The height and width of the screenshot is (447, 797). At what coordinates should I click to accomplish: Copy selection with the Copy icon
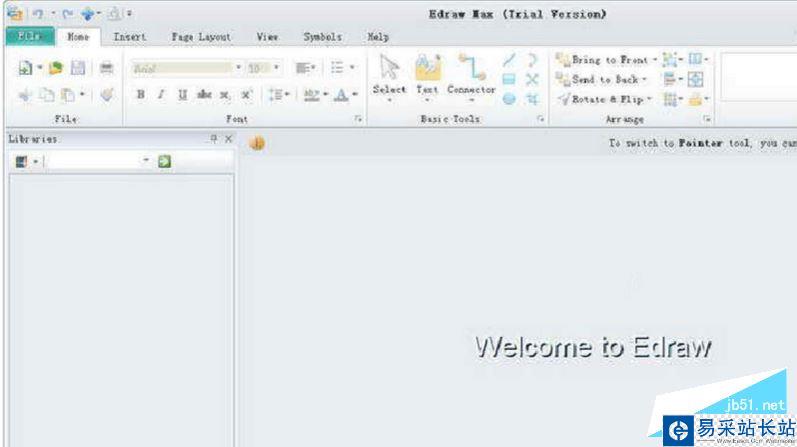tap(47, 95)
